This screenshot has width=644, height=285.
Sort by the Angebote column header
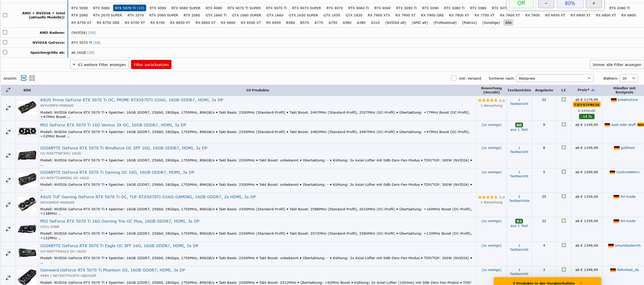click(x=544, y=90)
